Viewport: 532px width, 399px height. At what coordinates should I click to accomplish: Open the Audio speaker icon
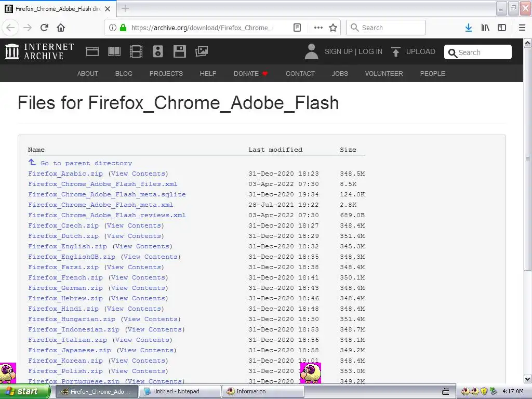point(158,51)
